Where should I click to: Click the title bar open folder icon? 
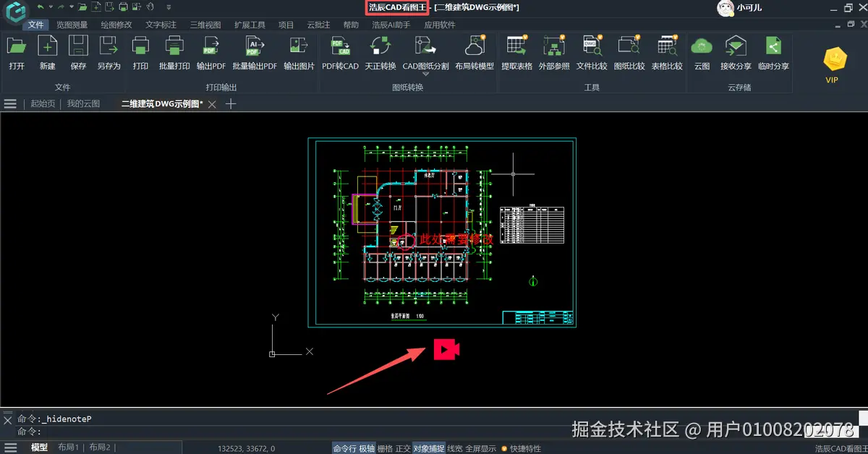click(x=82, y=7)
